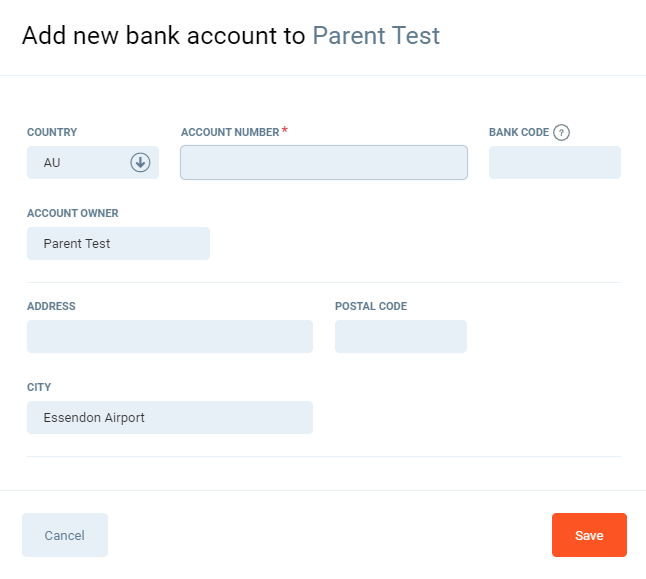The image size is (646, 579).
Task: Click the Postal Code label
Action: point(371,306)
